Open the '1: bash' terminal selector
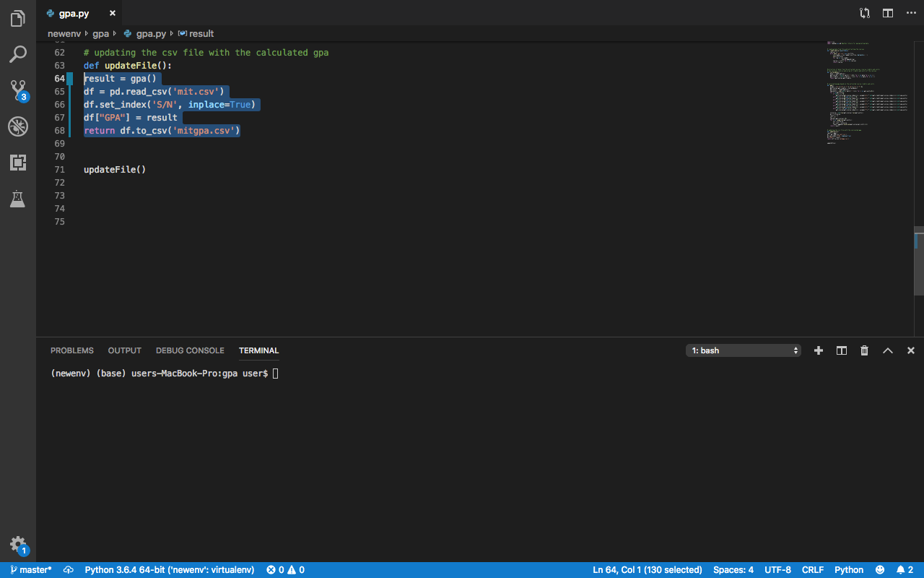This screenshot has width=924, height=578. tap(744, 350)
